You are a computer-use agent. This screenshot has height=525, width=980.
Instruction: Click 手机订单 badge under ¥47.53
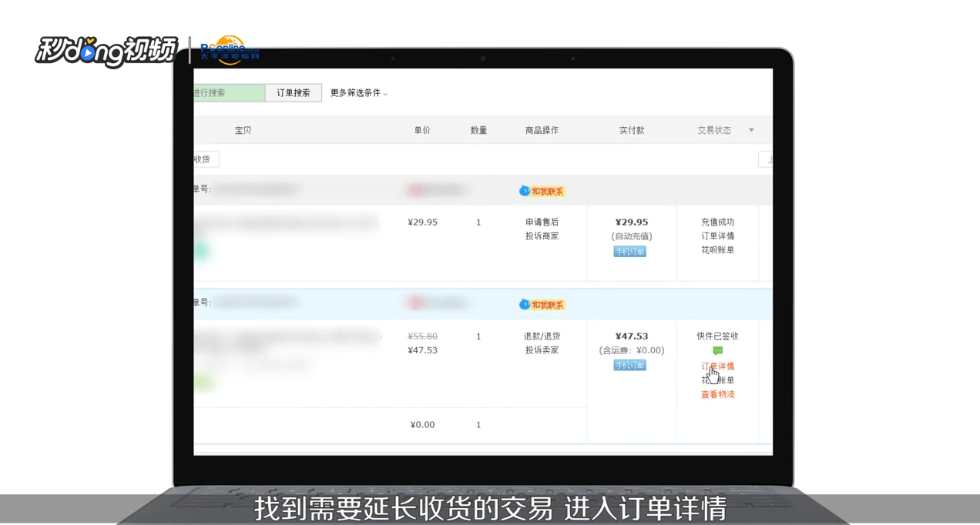[630, 366]
